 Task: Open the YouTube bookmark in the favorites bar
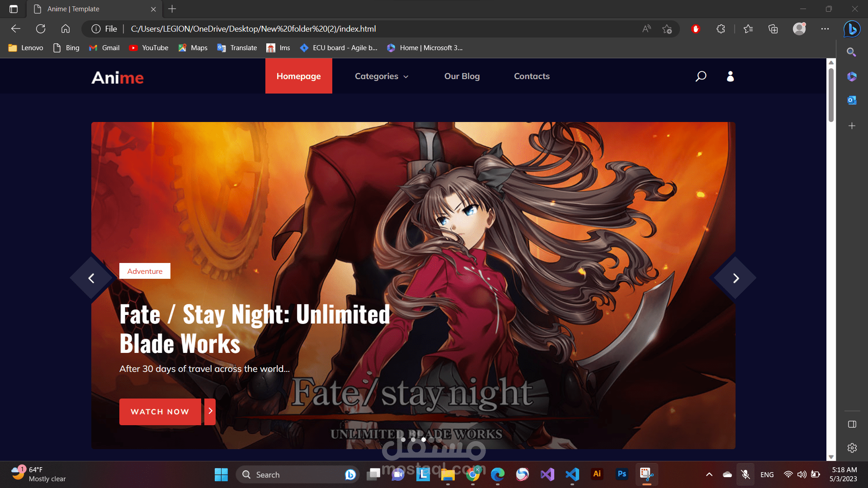(x=149, y=47)
